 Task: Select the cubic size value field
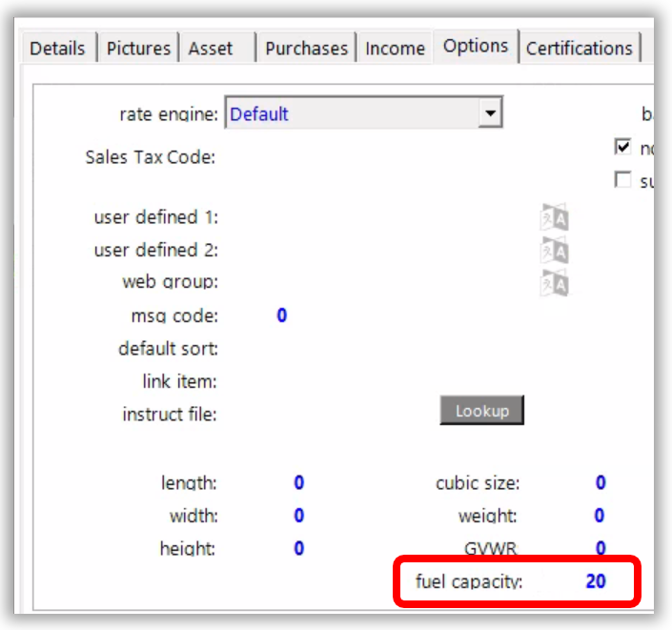(600, 483)
